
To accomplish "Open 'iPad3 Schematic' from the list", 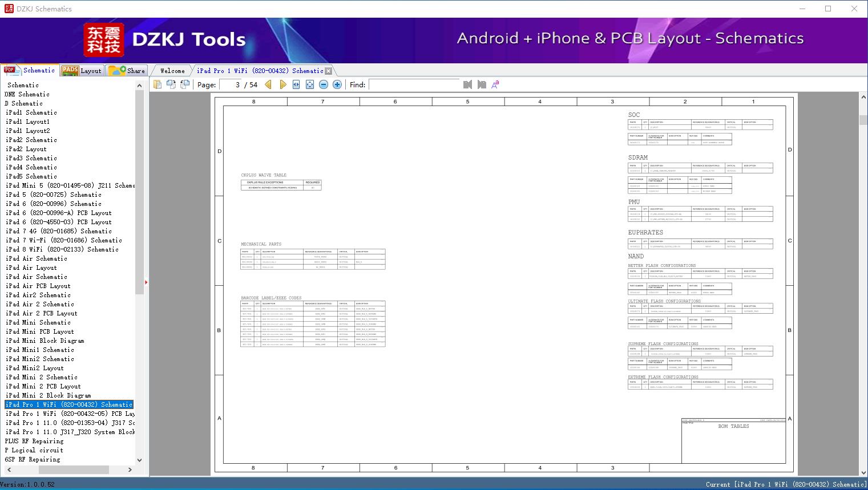I will pos(31,158).
